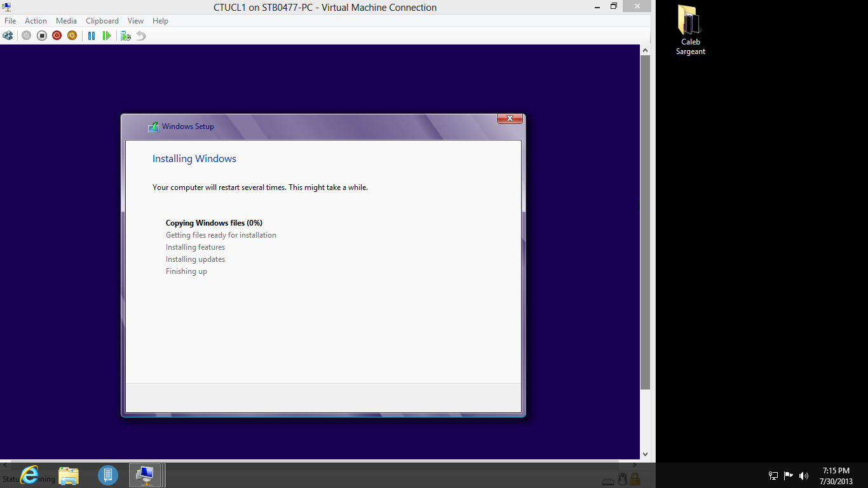
Task: Switch to the Virtual Machine Connection taskbar button
Action: pyautogui.click(x=146, y=475)
